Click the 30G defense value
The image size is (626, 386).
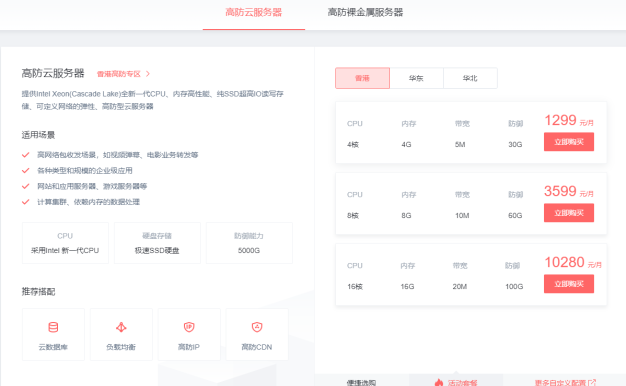[x=515, y=145]
